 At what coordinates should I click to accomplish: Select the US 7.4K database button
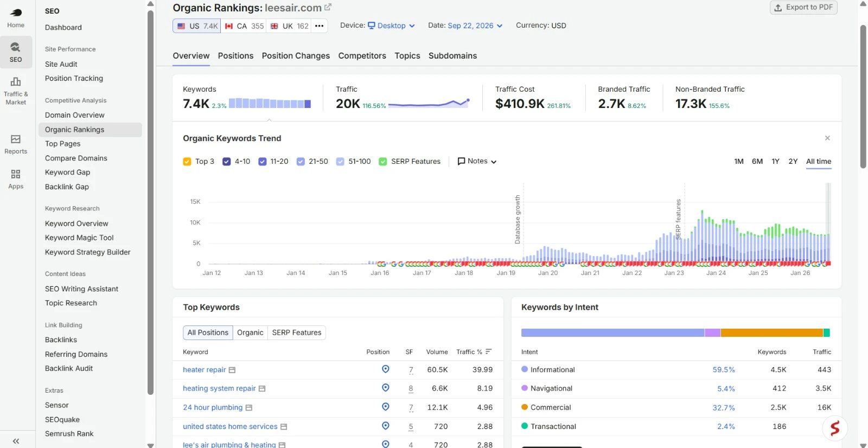tap(197, 26)
